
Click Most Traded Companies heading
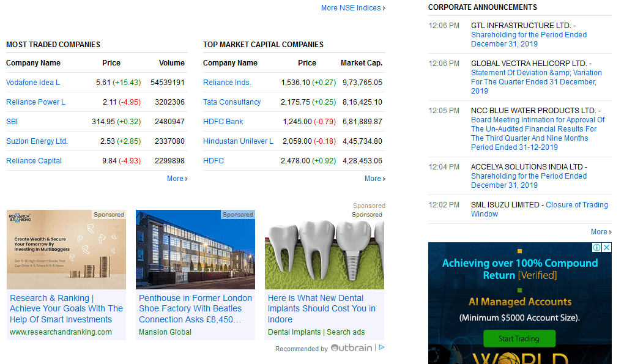[x=53, y=45]
